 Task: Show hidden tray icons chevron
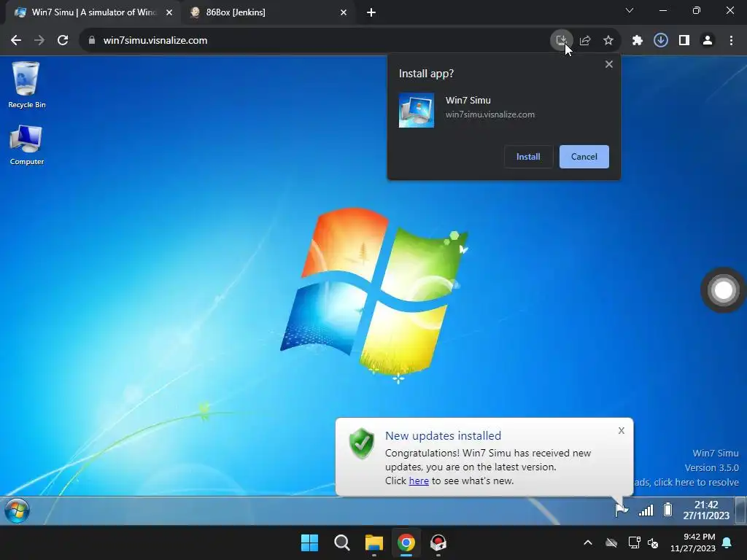coord(588,542)
